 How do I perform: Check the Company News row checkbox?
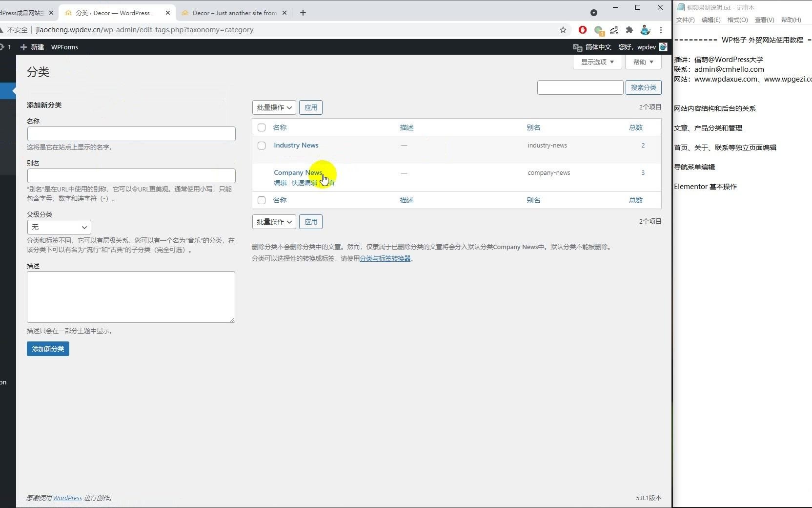click(x=262, y=173)
